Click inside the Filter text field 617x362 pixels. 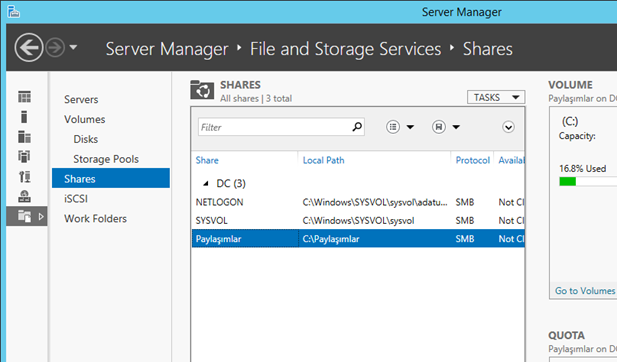click(x=275, y=127)
